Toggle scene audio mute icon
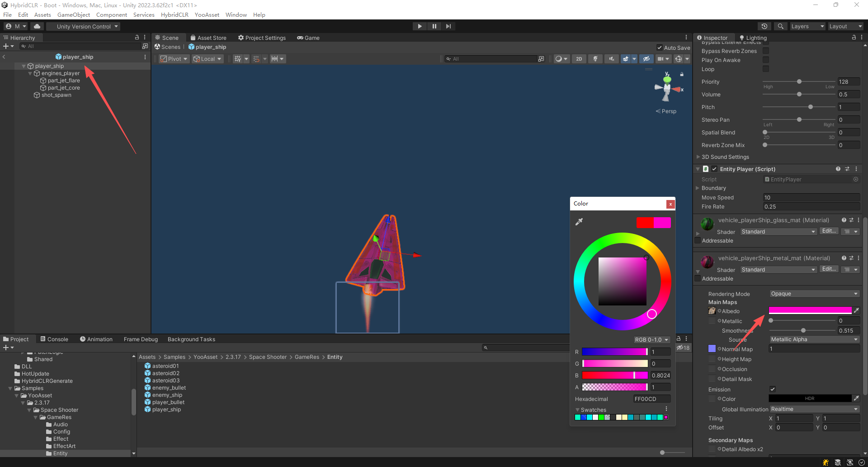The width and height of the screenshot is (868, 467). click(612, 59)
